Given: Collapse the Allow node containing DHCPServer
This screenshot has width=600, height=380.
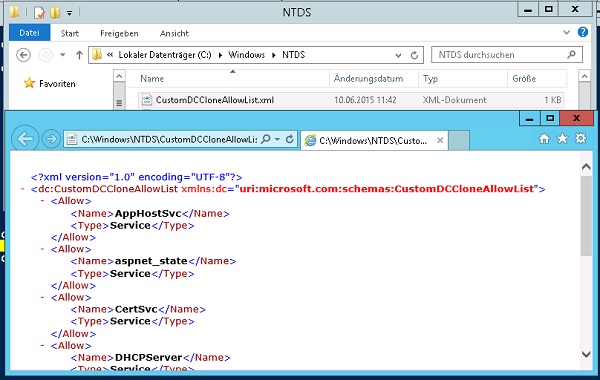Looking at the screenshot, I should coord(43,345).
